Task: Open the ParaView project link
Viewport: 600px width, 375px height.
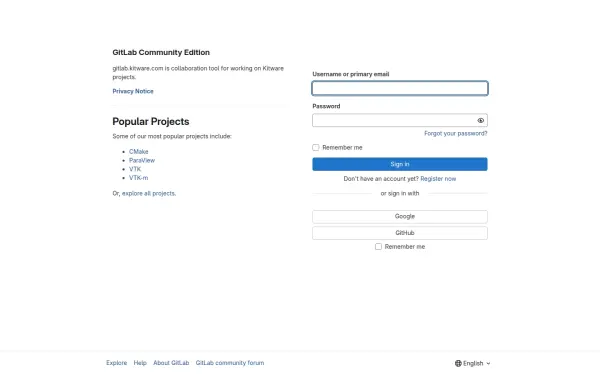Action: [x=142, y=160]
